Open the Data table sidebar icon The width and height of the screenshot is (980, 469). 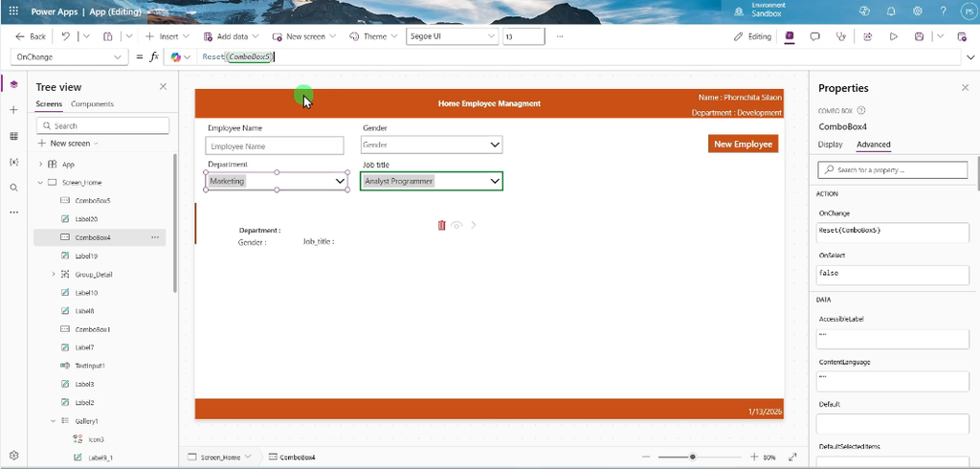point(13,136)
